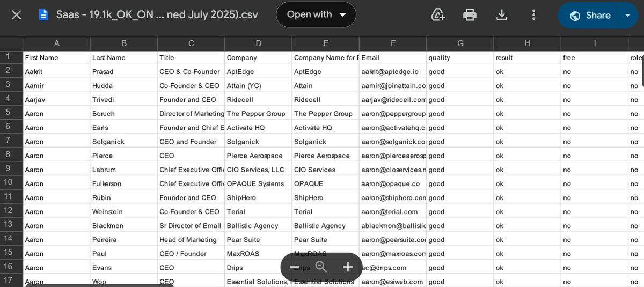This screenshot has width=644, height=287.
Task: Print the file using the printer icon
Action: click(x=470, y=15)
